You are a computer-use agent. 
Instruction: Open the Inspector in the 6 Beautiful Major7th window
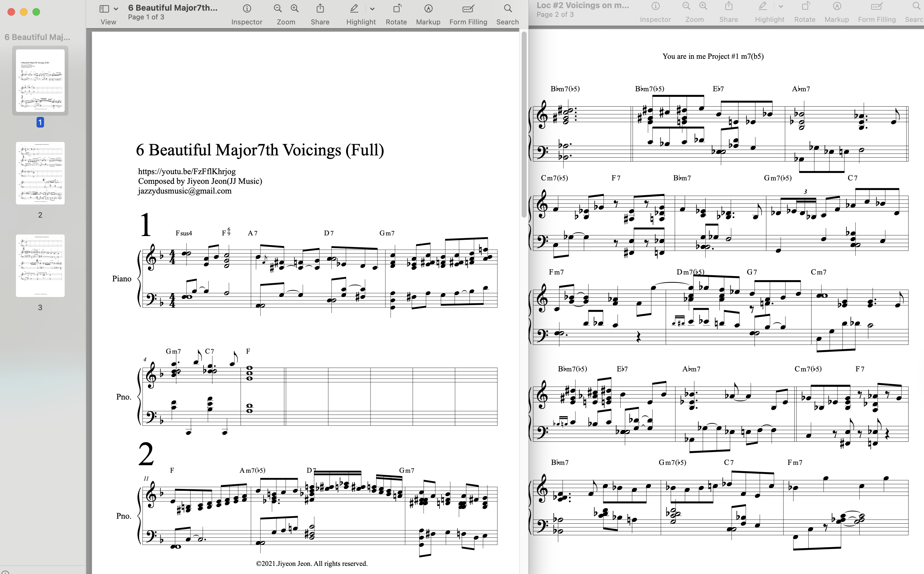[x=247, y=8]
